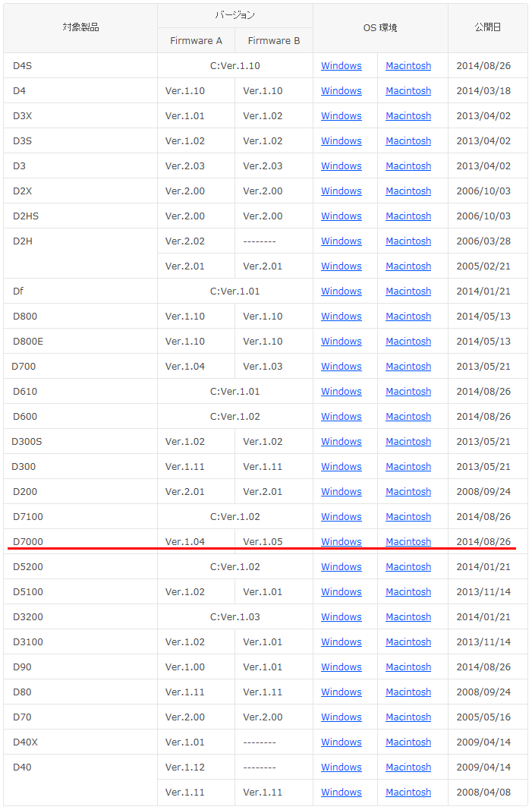Open the Windows link for D4S
The height and width of the screenshot is (810, 532).
[341, 65]
